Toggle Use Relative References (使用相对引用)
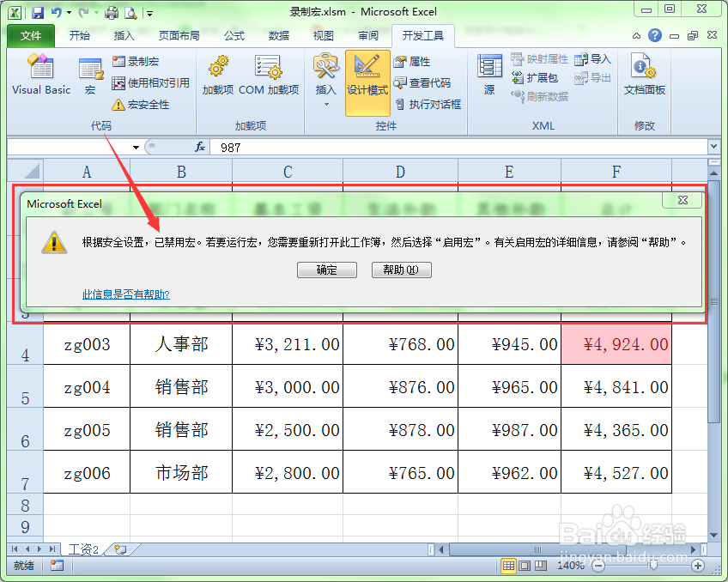The image size is (728, 582). click(151, 82)
